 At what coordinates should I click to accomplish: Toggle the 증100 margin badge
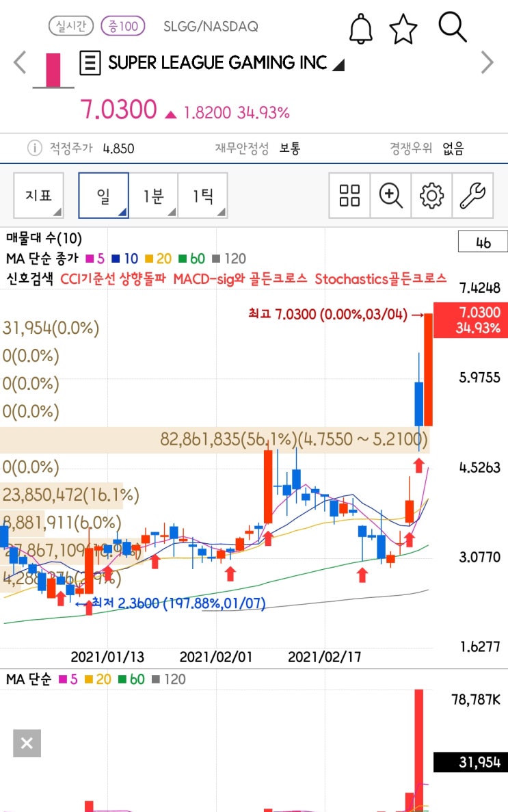click(123, 26)
